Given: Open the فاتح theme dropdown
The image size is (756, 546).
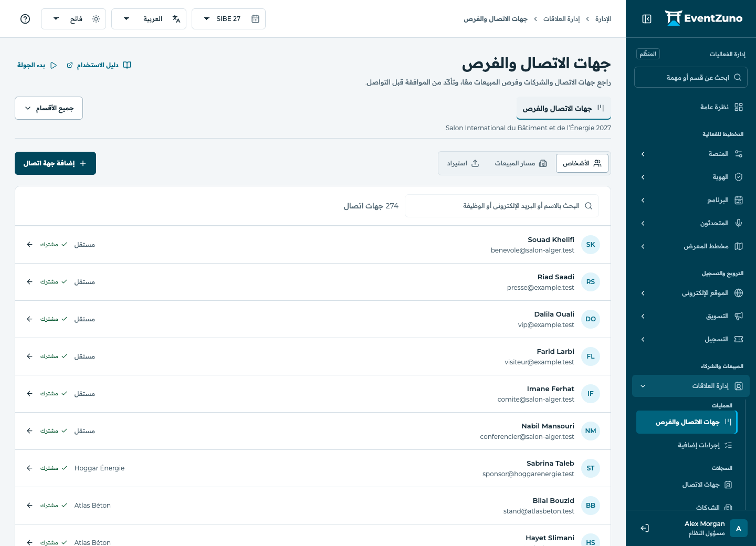Looking at the screenshot, I should click(x=73, y=19).
